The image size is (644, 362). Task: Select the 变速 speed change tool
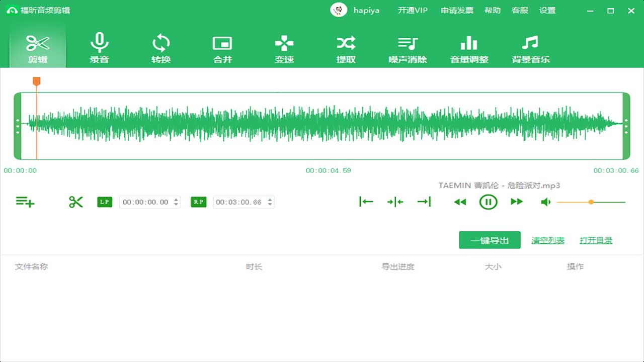coord(284,48)
